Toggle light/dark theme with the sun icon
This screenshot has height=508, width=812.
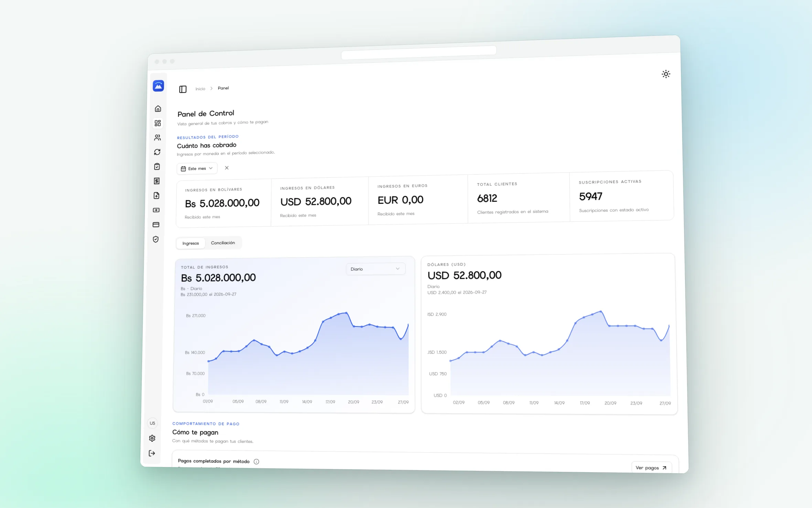pos(666,74)
